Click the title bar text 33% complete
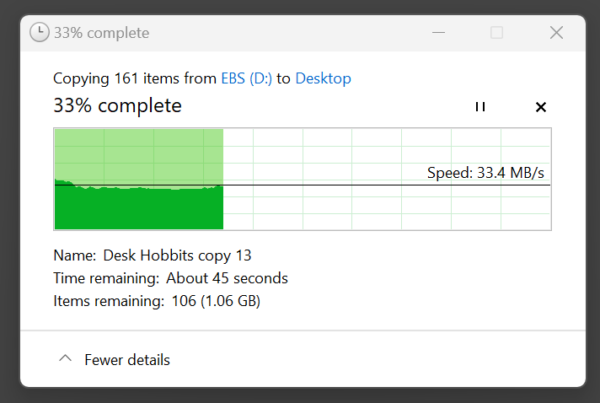 point(103,33)
